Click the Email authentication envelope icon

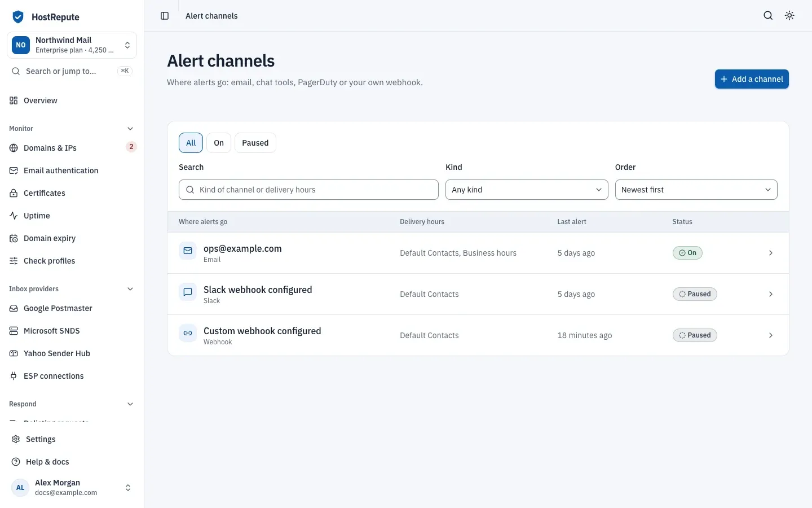tap(14, 170)
